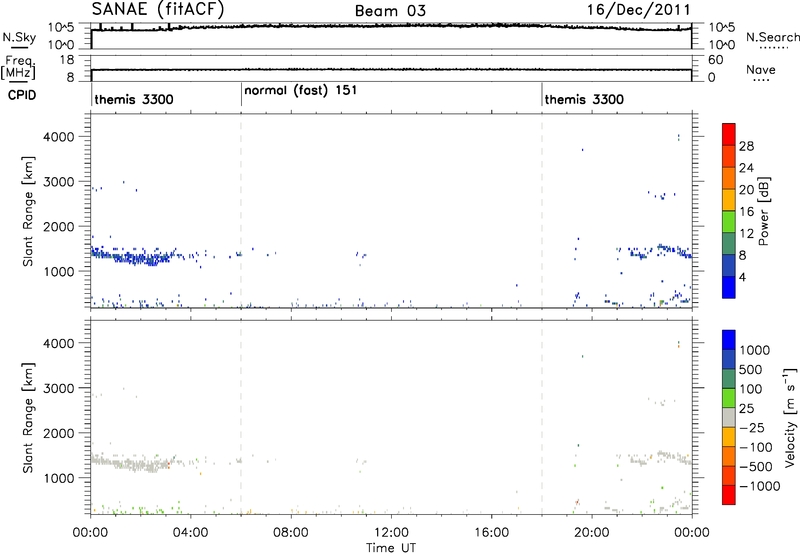800x554 pixels.
Task: Click the "60" tick on Nave axis
Action: coord(716,60)
